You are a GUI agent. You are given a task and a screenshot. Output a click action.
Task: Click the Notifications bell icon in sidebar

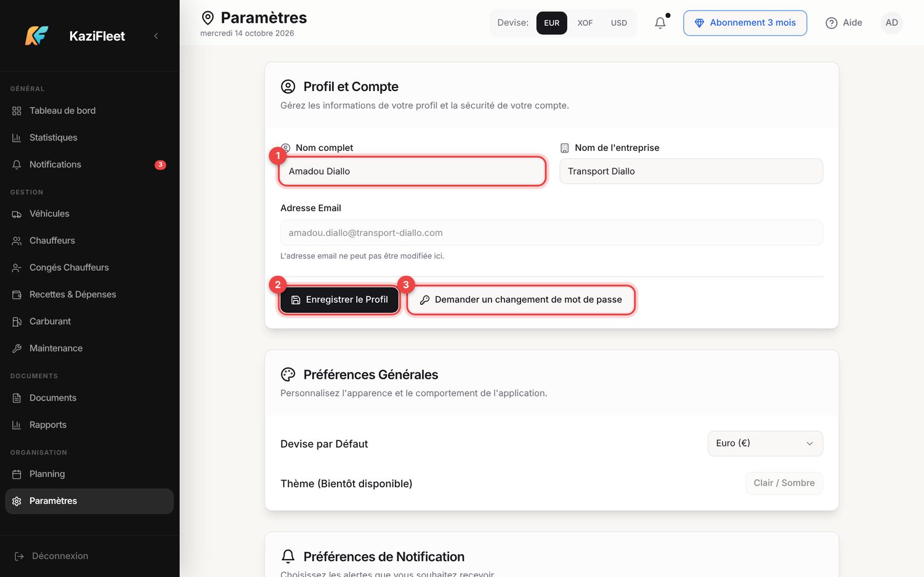point(17,164)
